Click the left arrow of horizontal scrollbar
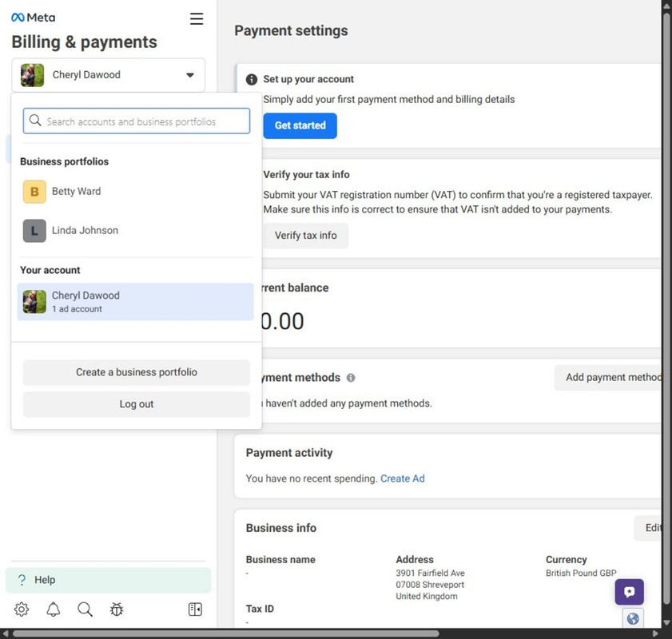672x639 pixels. [5, 633]
